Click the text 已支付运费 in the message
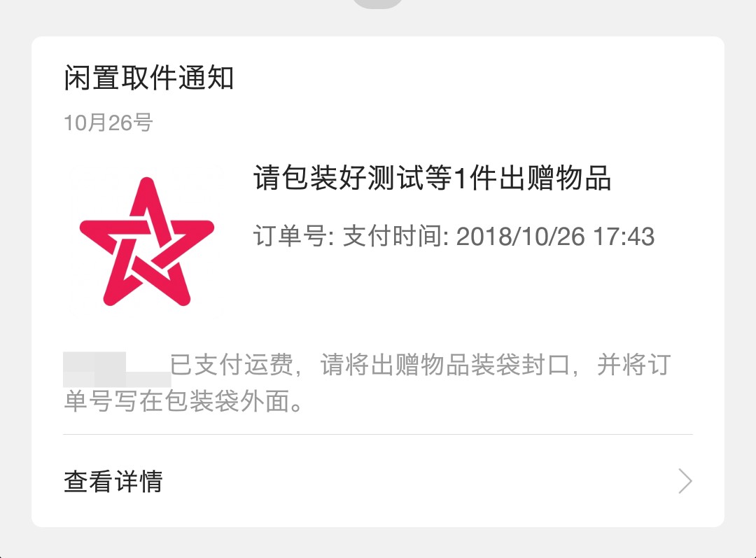The image size is (756, 558). (x=232, y=365)
